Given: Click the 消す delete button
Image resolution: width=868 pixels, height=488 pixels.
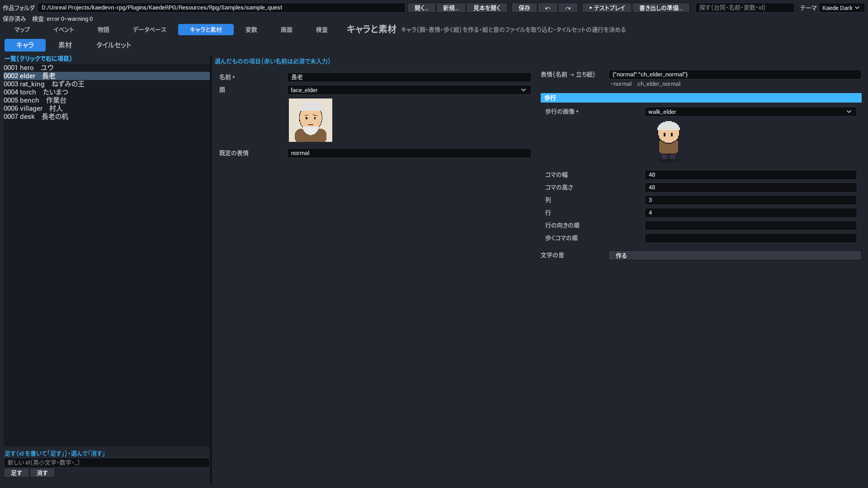Looking at the screenshot, I should 42,473.
